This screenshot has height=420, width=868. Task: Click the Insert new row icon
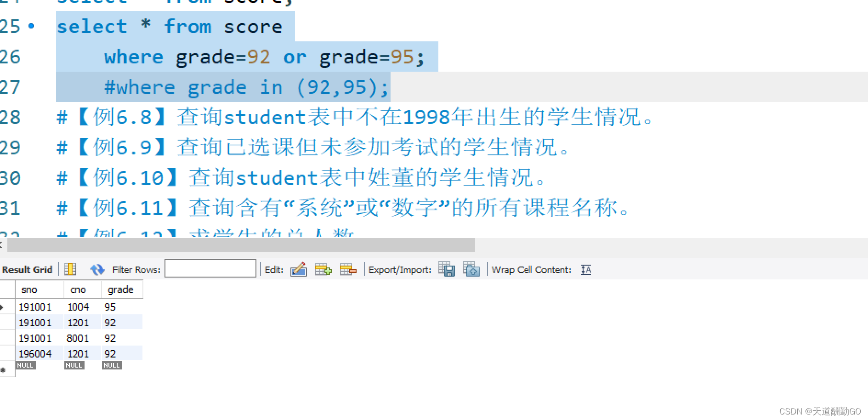(323, 269)
